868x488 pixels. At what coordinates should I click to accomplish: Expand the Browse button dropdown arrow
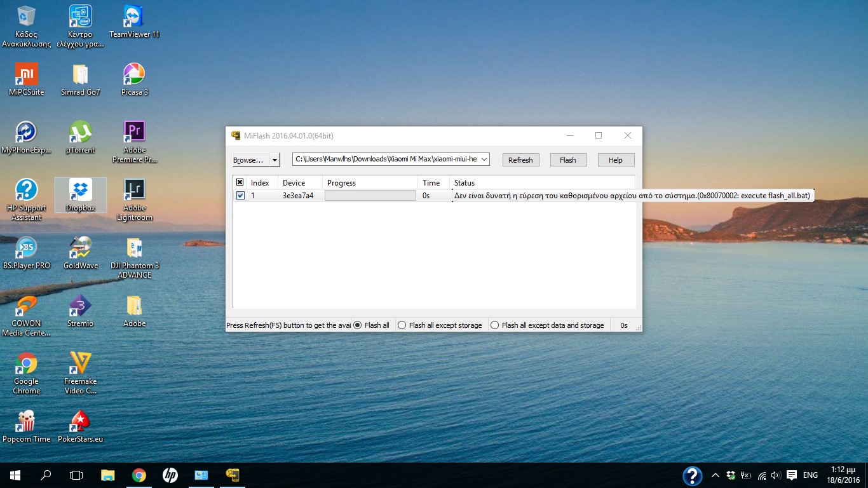tap(275, 160)
